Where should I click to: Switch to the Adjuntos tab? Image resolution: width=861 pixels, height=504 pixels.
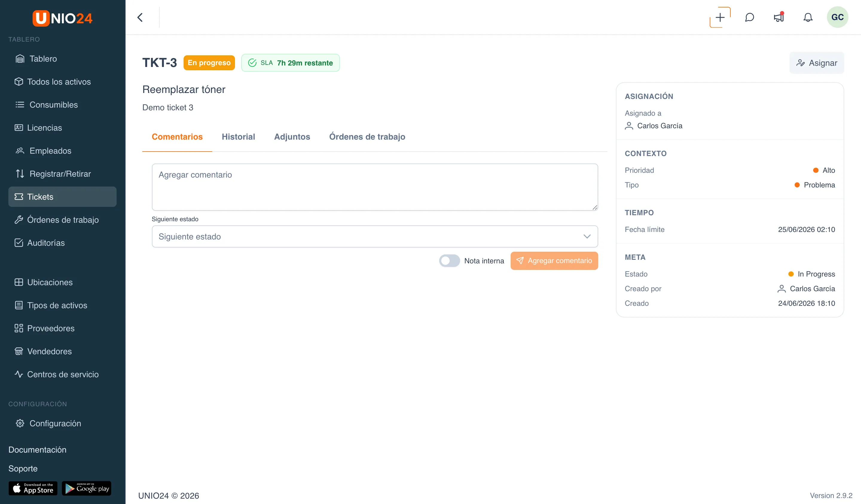(x=292, y=137)
